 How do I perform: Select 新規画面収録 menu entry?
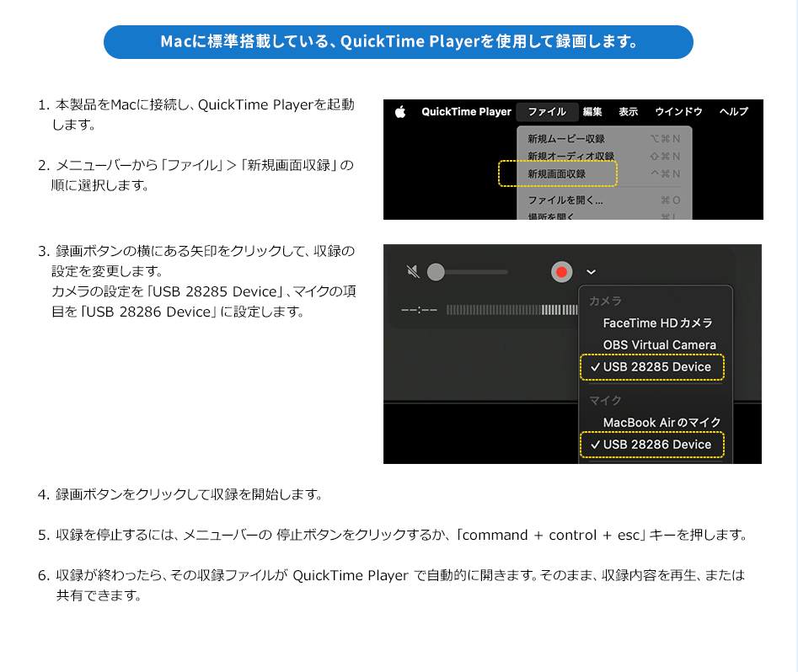[x=604, y=174]
